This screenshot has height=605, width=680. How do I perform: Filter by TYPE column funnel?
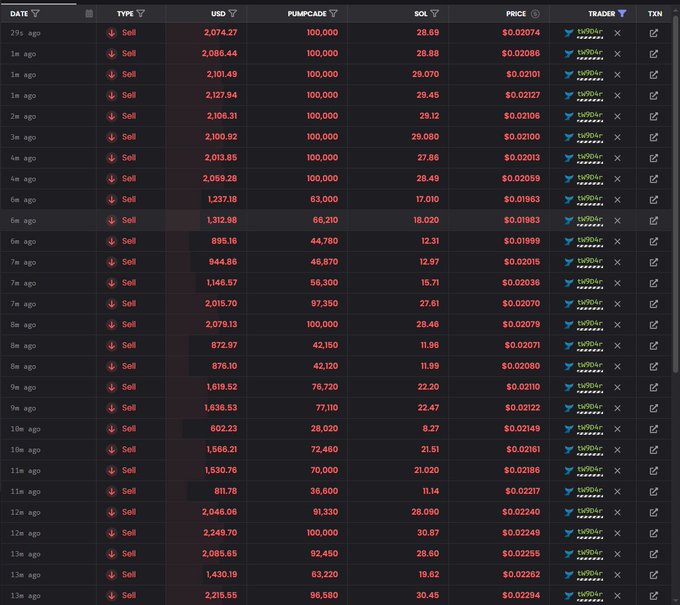click(141, 14)
